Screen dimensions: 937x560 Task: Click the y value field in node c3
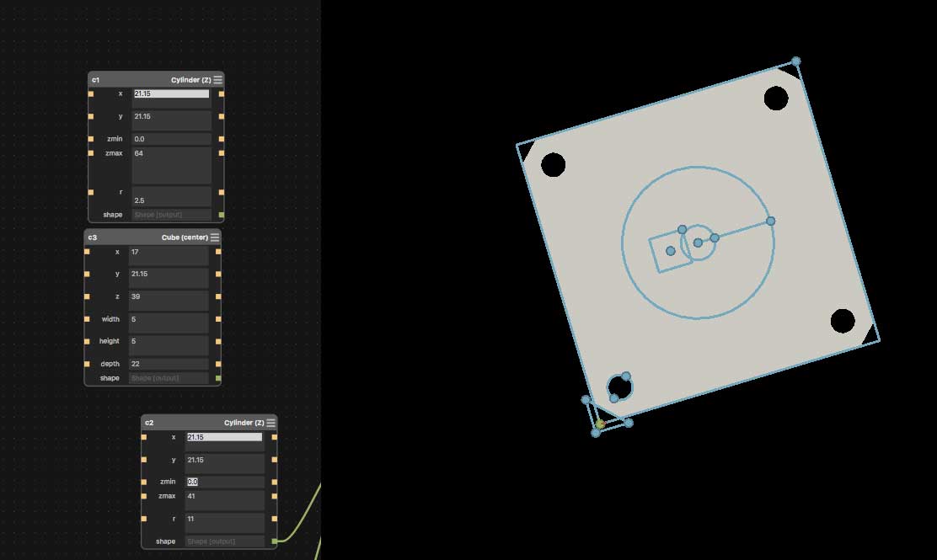pyautogui.click(x=169, y=278)
